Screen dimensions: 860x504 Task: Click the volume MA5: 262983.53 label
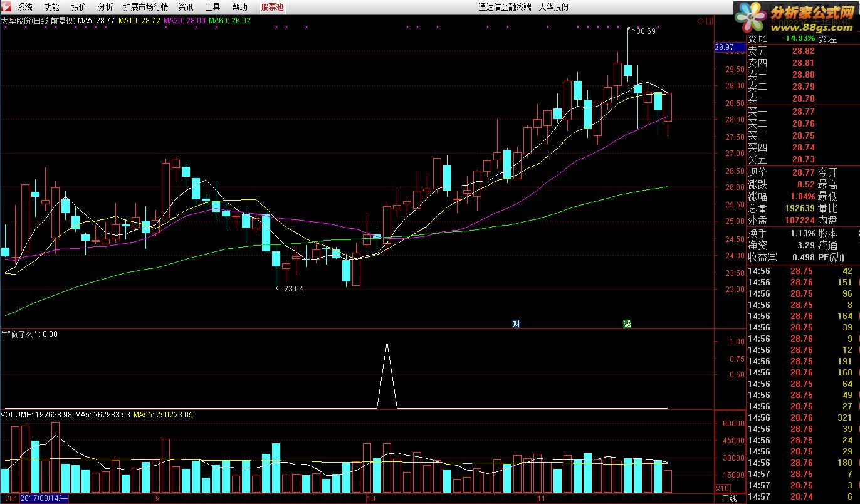tap(103, 415)
